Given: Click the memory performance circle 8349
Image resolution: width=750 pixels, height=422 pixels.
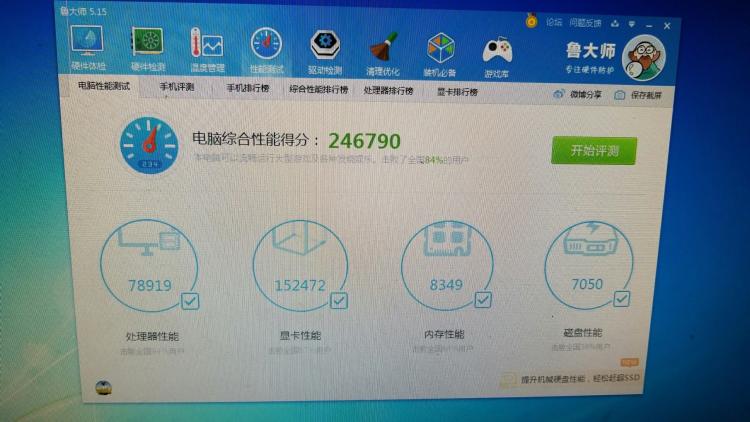Looking at the screenshot, I should [447, 266].
